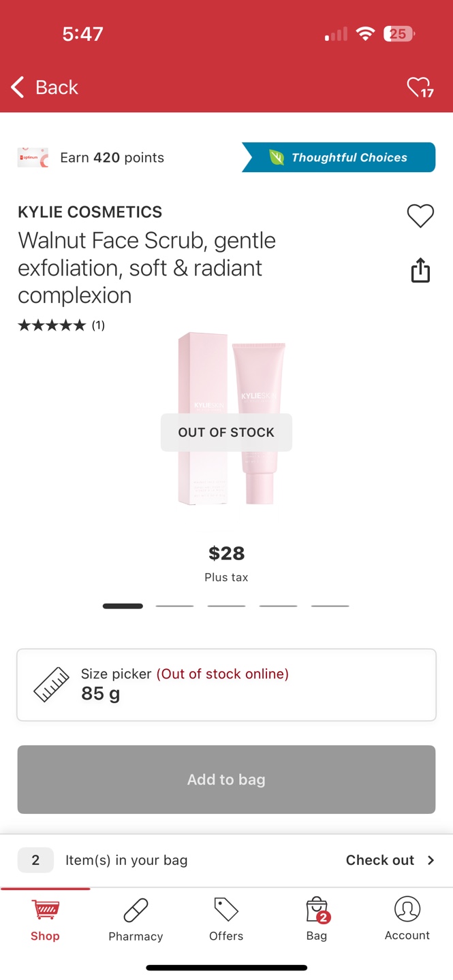Screen dimensions: 453x980
Task: Jump to third image carousel indicator
Action: 226,606
